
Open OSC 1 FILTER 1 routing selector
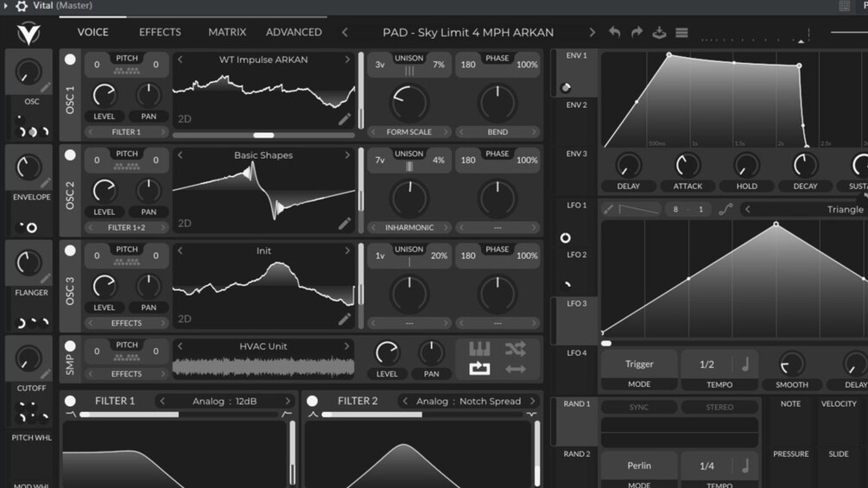126,131
